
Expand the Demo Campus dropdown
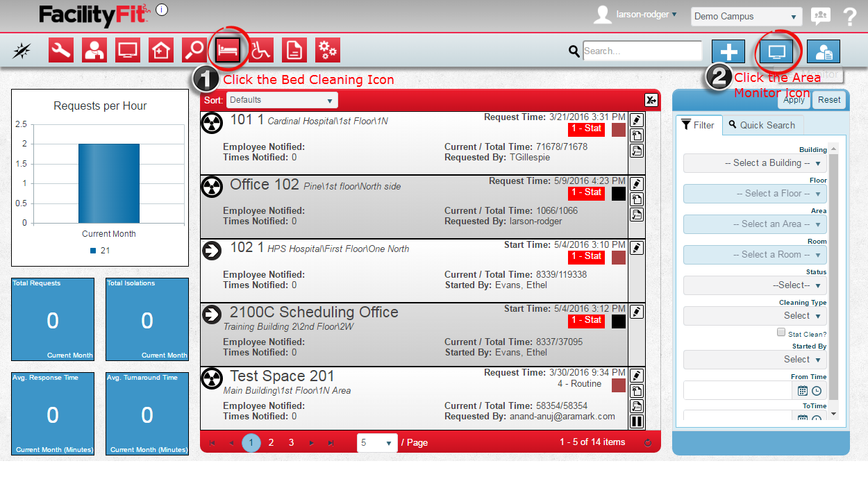coord(746,17)
